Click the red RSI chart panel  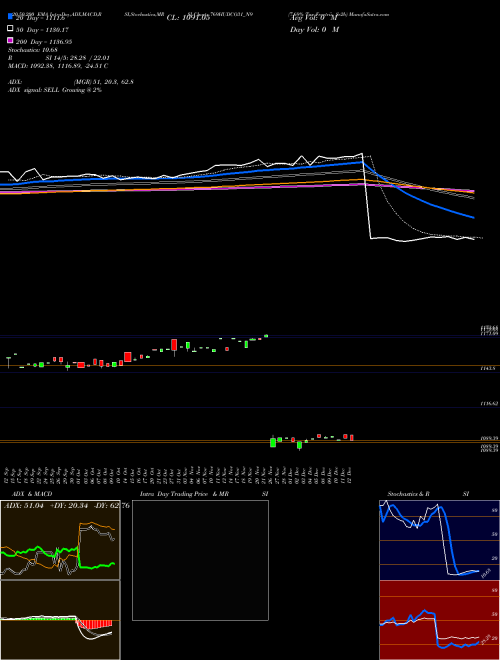tap(439, 620)
